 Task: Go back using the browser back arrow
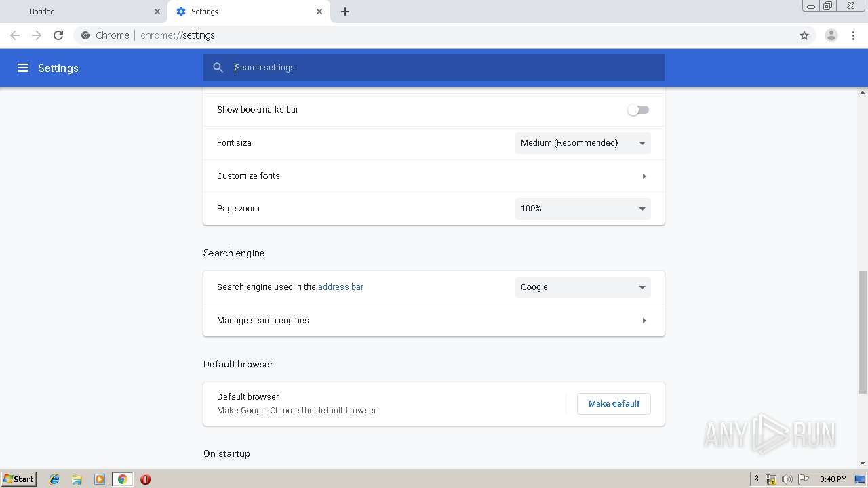coord(15,35)
